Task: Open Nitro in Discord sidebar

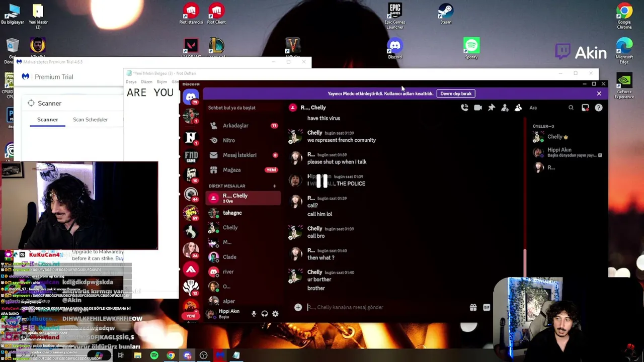Action: click(x=244, y=140)
